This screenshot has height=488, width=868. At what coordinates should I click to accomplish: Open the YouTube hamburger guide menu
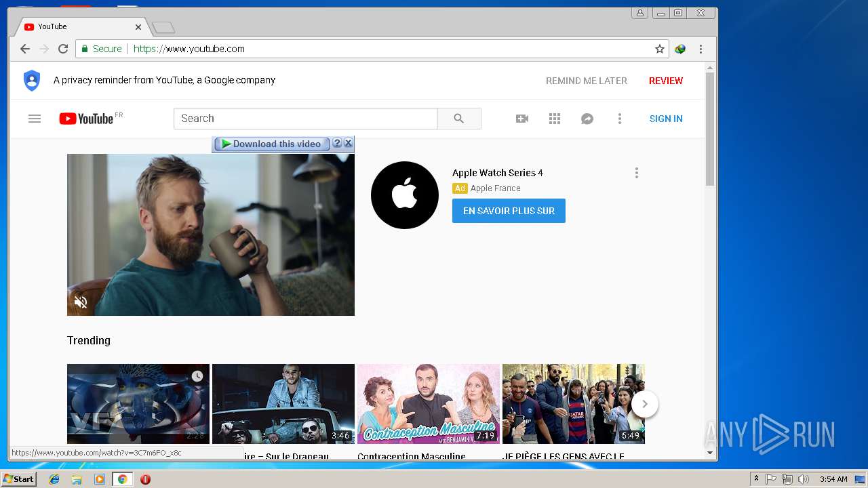click(x=35, y=119)
